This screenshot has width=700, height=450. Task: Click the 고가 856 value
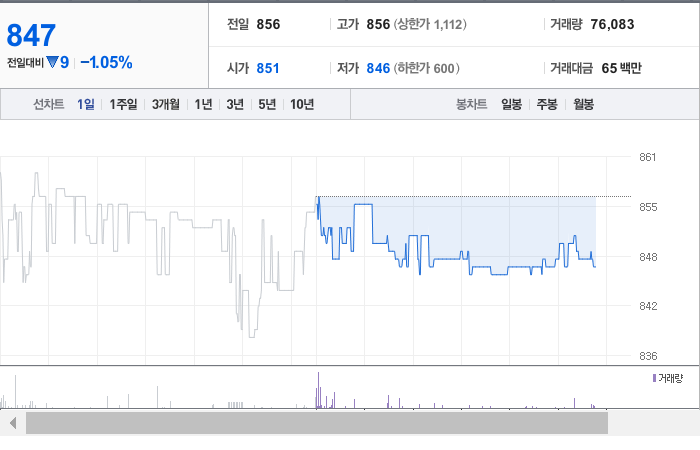pos(378,24)
